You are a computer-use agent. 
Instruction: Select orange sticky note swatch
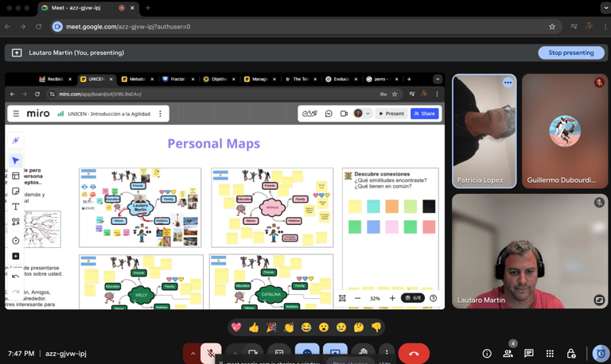coord(391,207)
